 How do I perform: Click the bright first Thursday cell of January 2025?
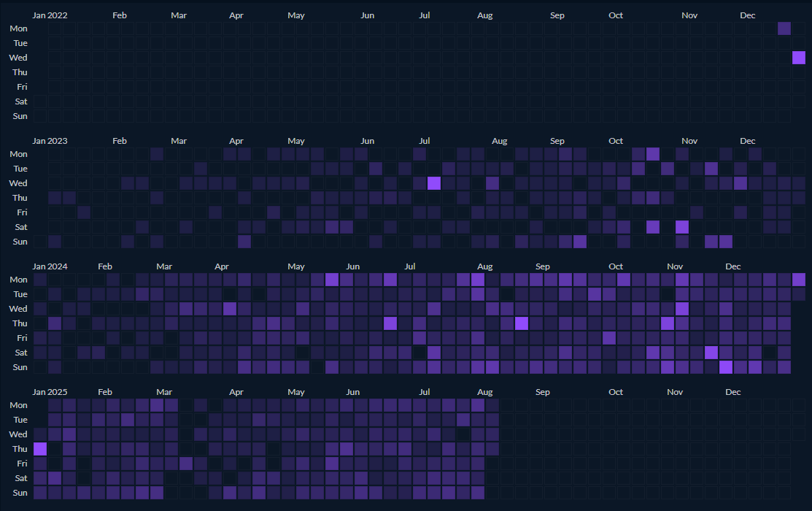(40, 449)
